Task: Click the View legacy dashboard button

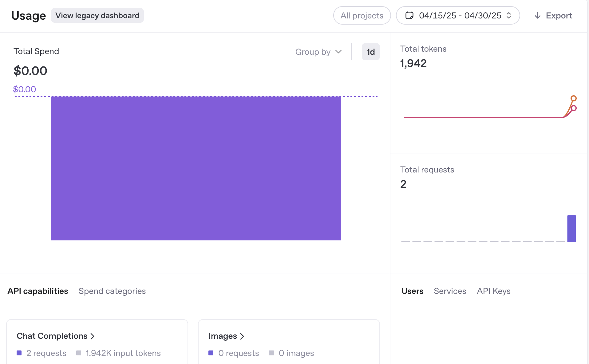Action: coord(97,15)
